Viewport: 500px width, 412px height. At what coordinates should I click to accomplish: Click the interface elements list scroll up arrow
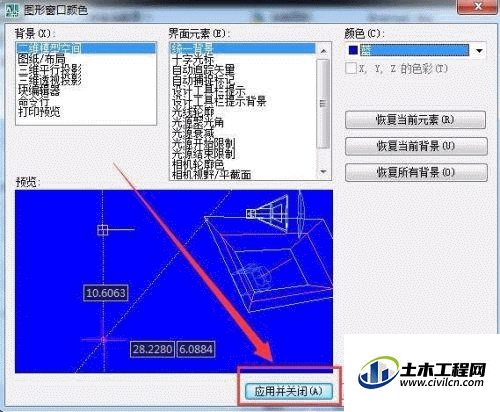tap(323, 51)
